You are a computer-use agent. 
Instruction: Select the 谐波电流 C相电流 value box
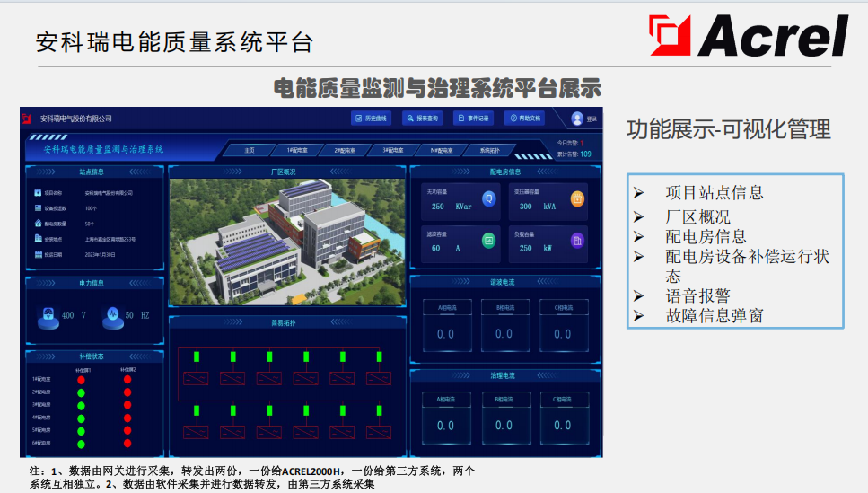(564, 326)
